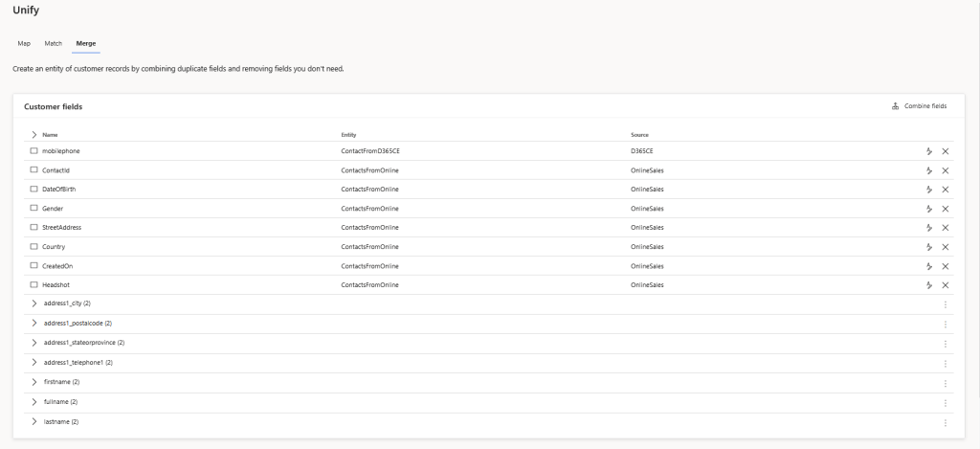This screenshot has width=980, height=449.
Task: Open more options menu for lastname row
Action: coord(946,422)
